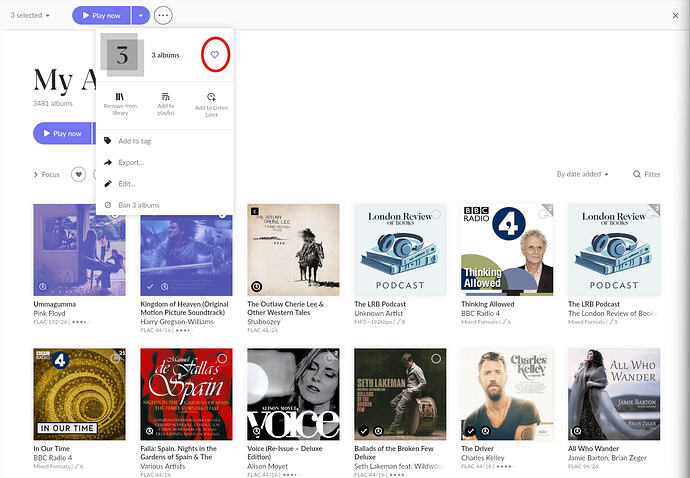Viewport: 690px width, 478px height.
Task: Open the Thinking Allowed album cover
Action: [507, 250]
